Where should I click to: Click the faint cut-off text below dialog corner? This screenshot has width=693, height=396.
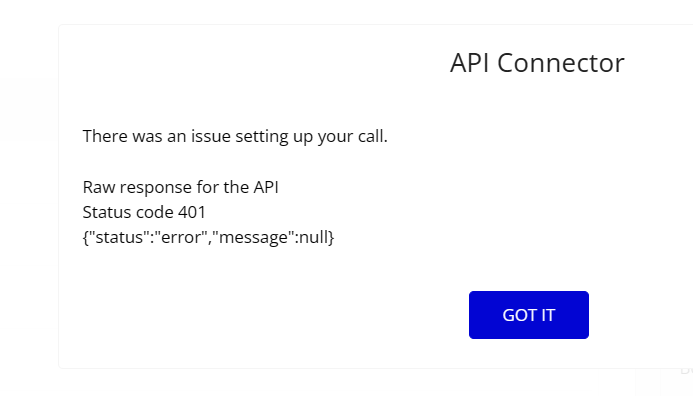pos(686,369)
